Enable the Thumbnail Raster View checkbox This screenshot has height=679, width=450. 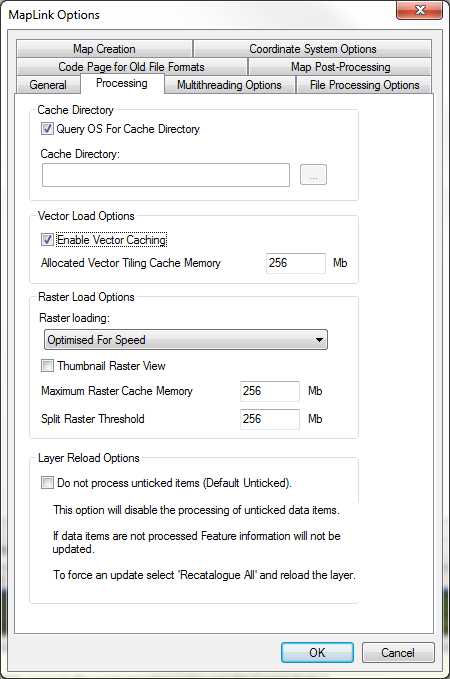tap(47, 366)
